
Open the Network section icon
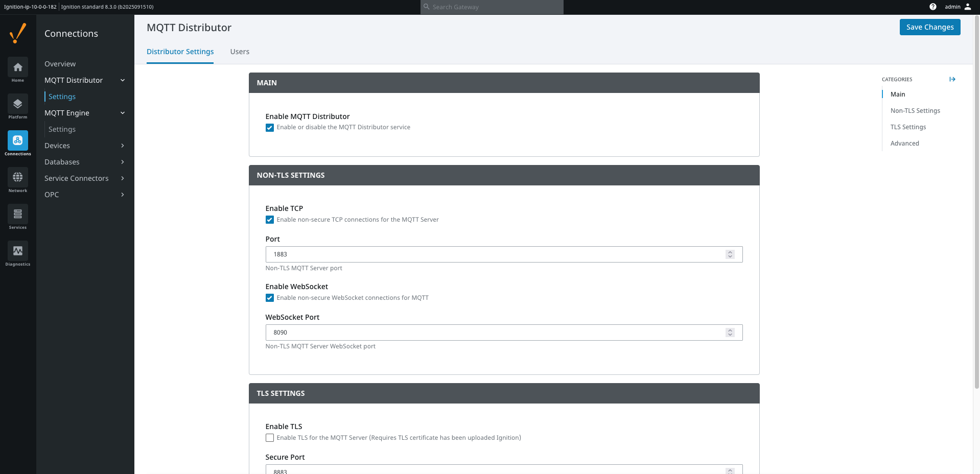pyautogui.click(x=18, y=178)
